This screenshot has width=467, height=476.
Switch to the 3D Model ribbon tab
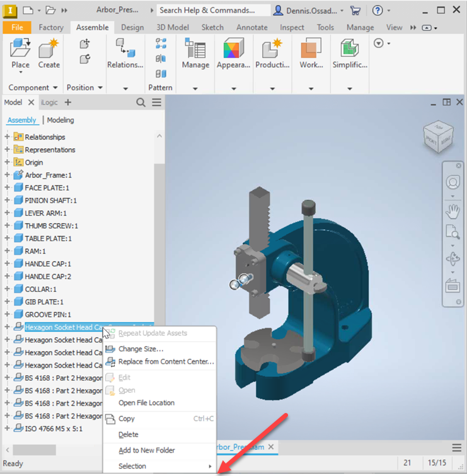tap(173, 28)
